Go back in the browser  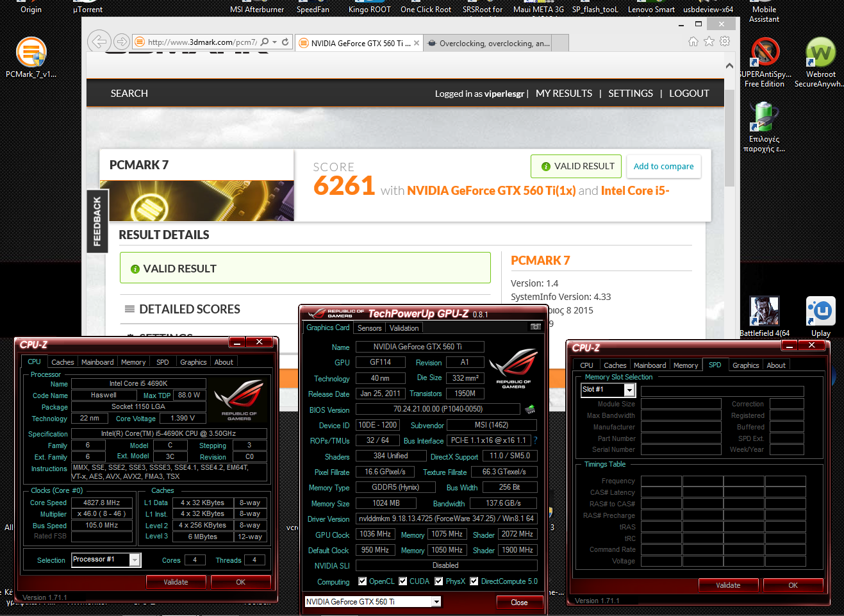[x=99, y=42]
